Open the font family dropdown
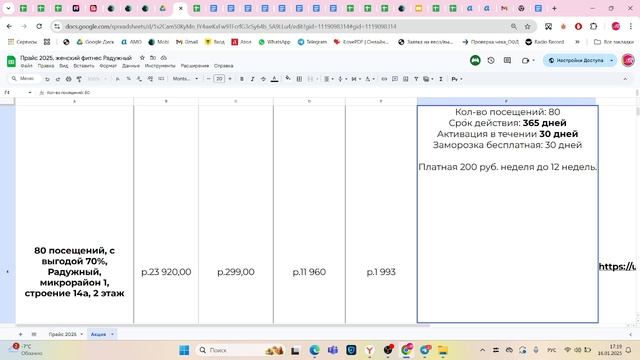Viewport: 640px width, 360px height. (x=185, y=79)
